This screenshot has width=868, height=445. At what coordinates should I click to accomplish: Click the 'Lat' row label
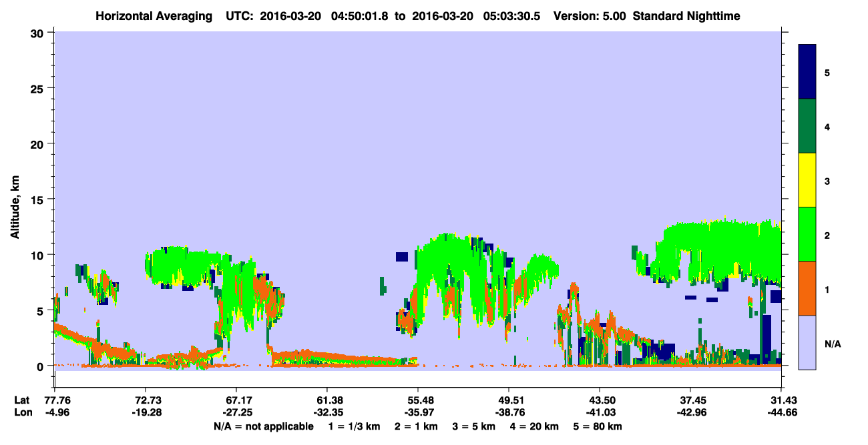coord(21,400)
